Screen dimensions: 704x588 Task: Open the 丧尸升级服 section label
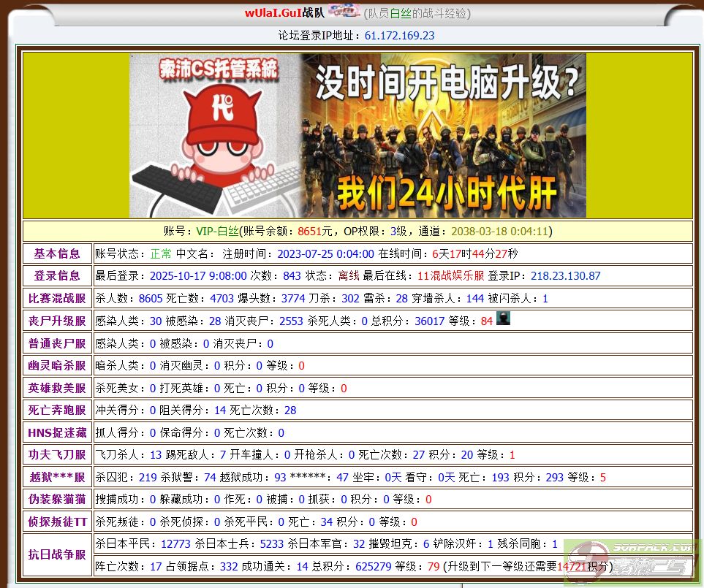pos(57,321)
